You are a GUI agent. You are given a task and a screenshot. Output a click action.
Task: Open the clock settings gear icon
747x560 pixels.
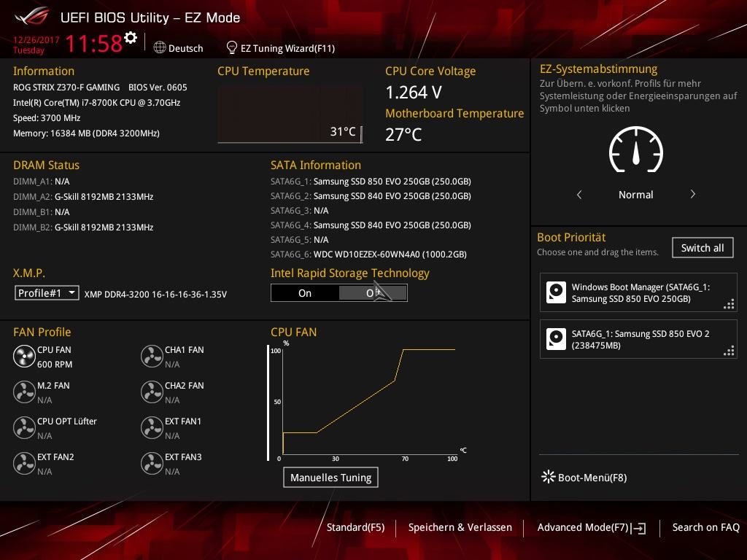pos(131,38)
